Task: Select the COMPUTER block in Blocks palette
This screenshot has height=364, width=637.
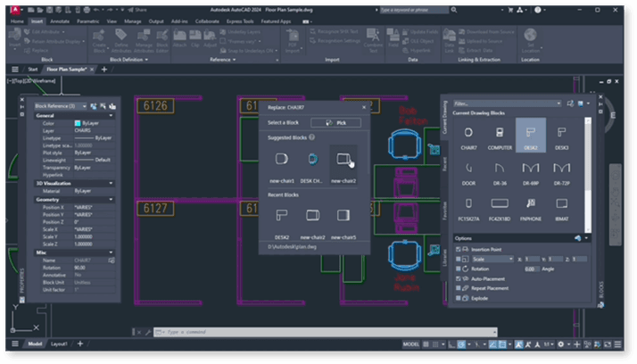Action: click(500, 135)
